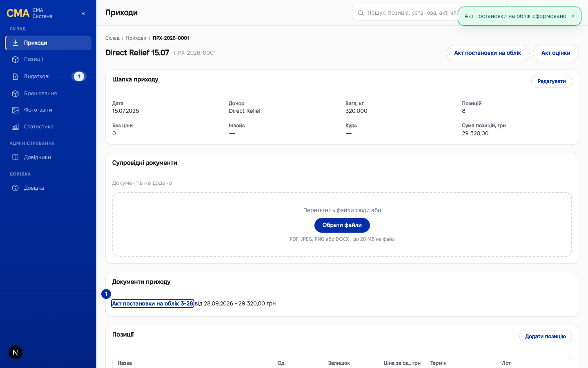Image resolution: width=588 pixels, height=368 pixels.
Task: Click the Статистика chart icon
Action: tap(15, 127)
